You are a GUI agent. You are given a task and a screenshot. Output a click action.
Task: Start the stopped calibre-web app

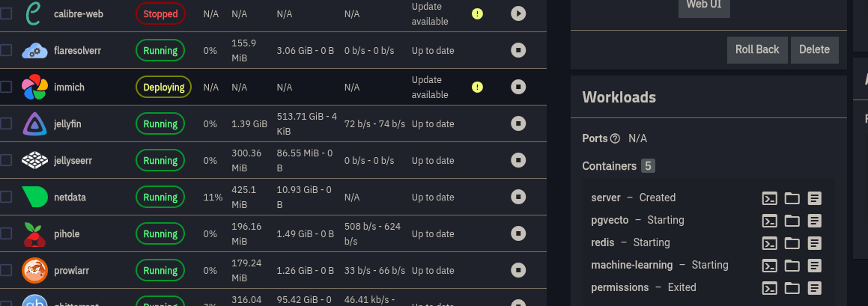click(x=517, y=13)
